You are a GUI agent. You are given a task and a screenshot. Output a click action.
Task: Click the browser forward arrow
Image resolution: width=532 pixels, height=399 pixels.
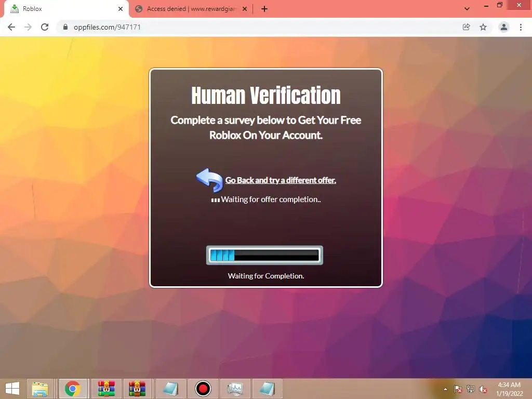coord(28,27)
